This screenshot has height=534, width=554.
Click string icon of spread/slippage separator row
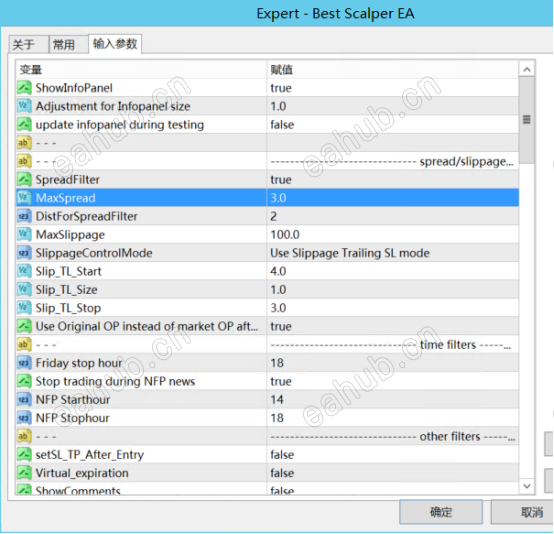pos(24,161)
